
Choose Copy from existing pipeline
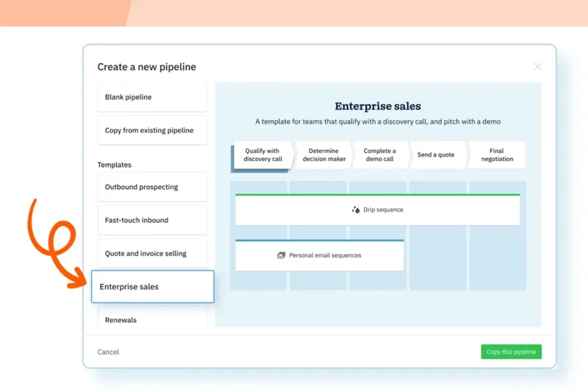(x=152, y=130)
